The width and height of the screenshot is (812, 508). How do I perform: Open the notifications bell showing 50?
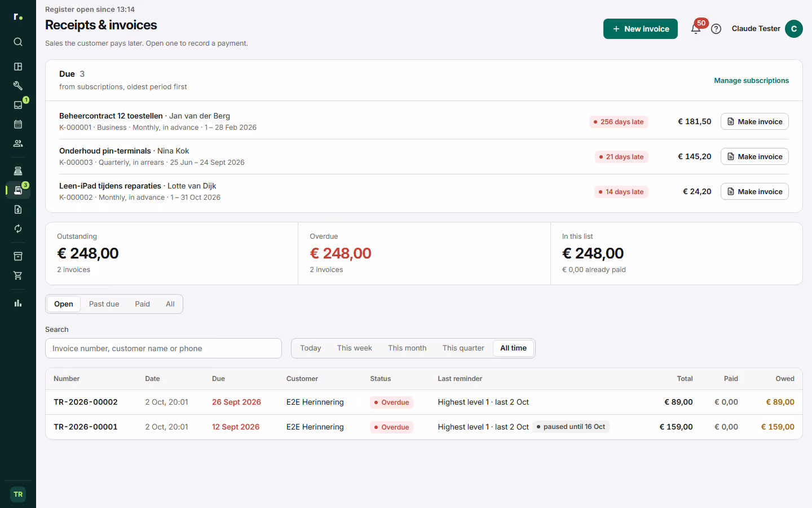(696, 29)
